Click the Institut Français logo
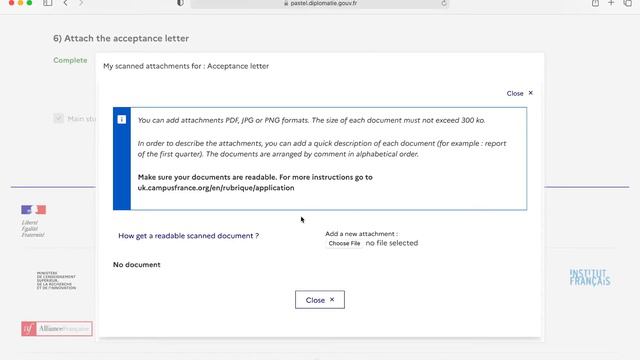This screenshot has height=360, width=640. click(590, 278)
